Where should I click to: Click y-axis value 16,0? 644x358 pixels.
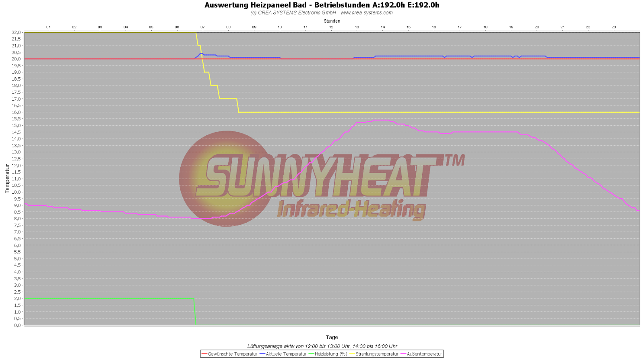click(16, 112)
